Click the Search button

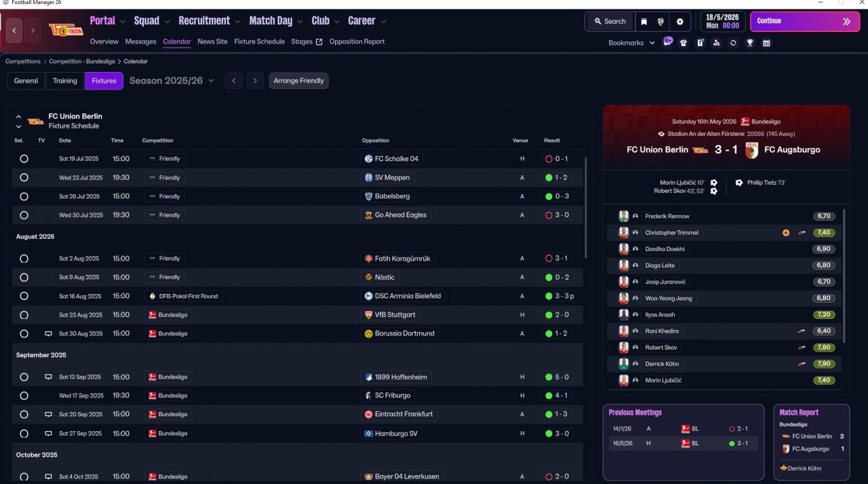610,22
